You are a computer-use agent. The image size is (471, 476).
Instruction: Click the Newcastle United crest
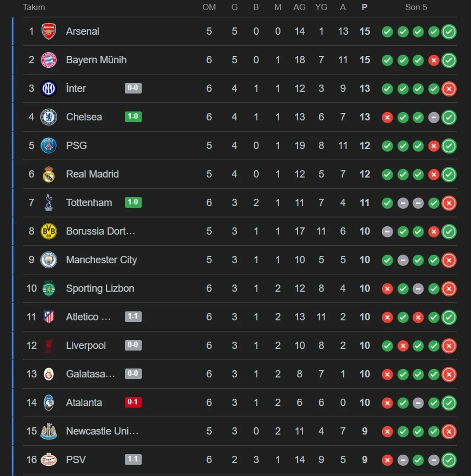49,431
